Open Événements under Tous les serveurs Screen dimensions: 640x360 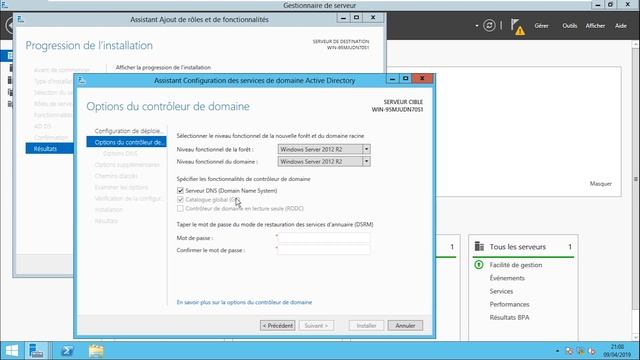pyautogui.click(x=507, y=278)
